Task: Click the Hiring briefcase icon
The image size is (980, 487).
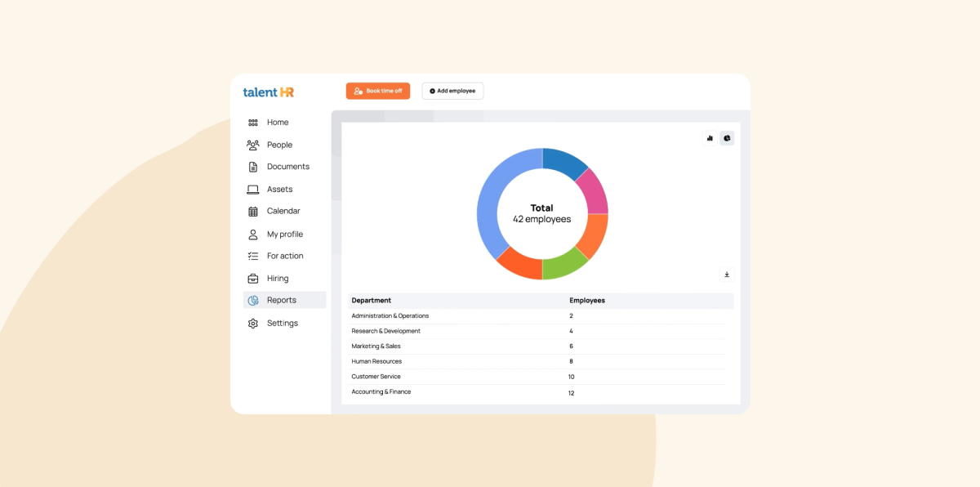Action: click(253, 279)
